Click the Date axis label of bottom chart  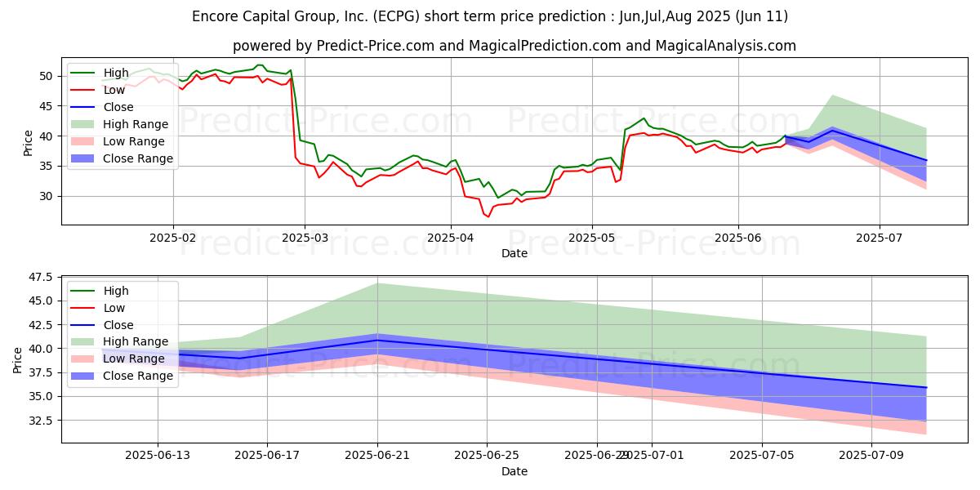(x=514, y=471)
